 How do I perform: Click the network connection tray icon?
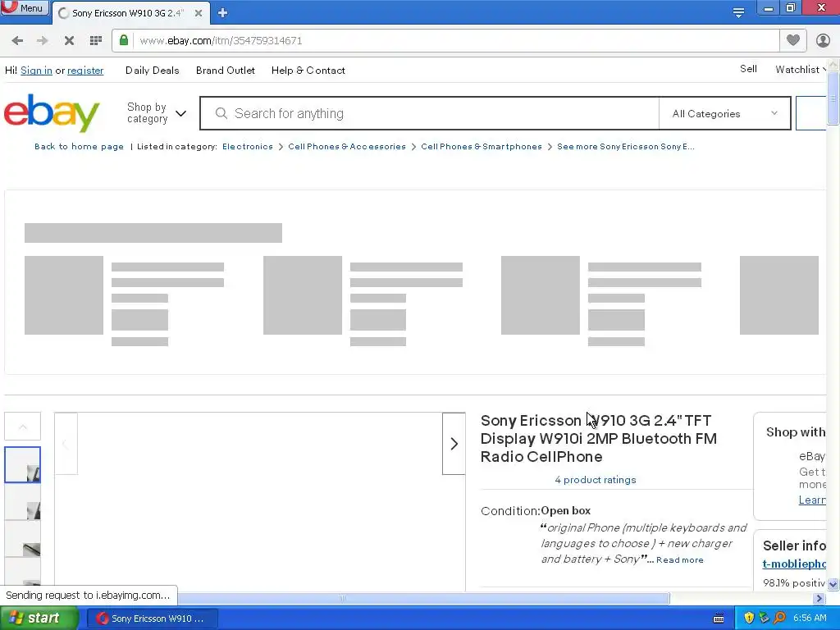coord(765,619)
